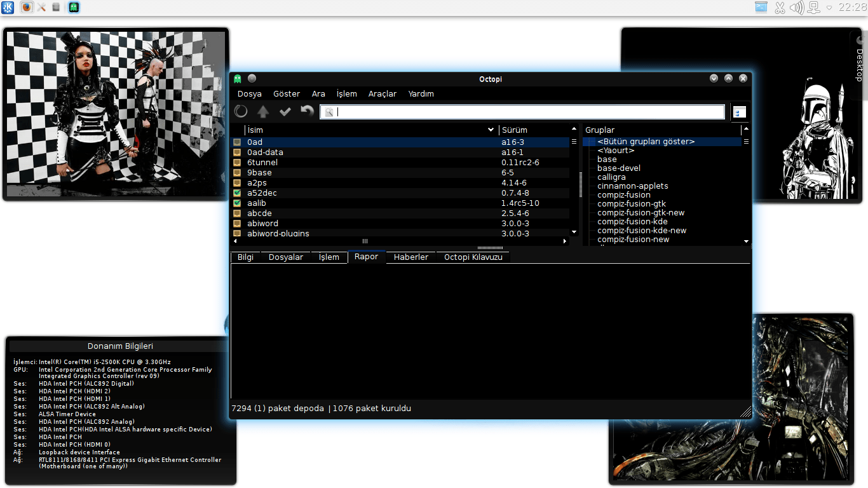Switch to the Dosyalar tab
Viewport: 868px width, 488px height.
tap(286, 257)
